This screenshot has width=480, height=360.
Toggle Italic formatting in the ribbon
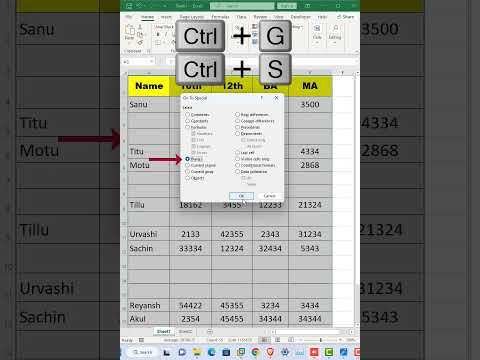[x=166, y=34]
